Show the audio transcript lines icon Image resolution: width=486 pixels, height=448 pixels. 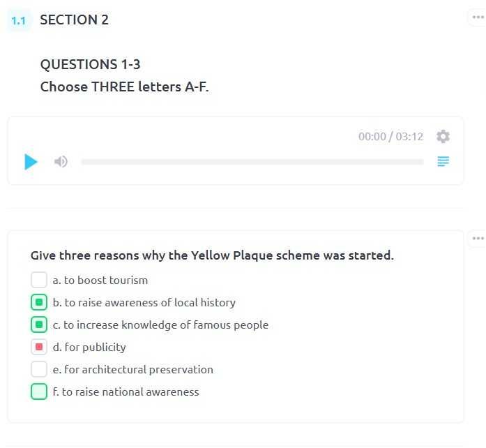(443, 162)
